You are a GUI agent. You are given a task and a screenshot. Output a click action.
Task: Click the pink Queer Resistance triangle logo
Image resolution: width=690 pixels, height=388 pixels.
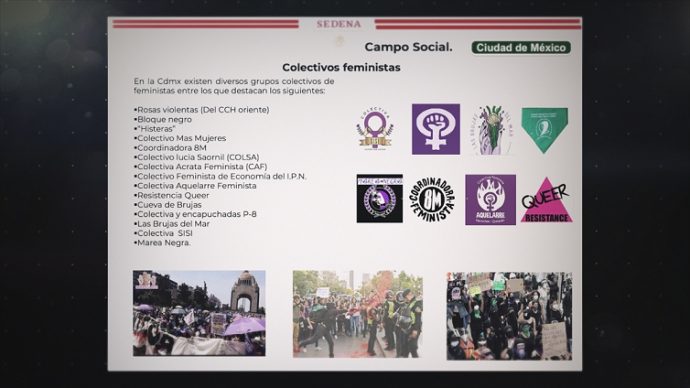(547, 201)
